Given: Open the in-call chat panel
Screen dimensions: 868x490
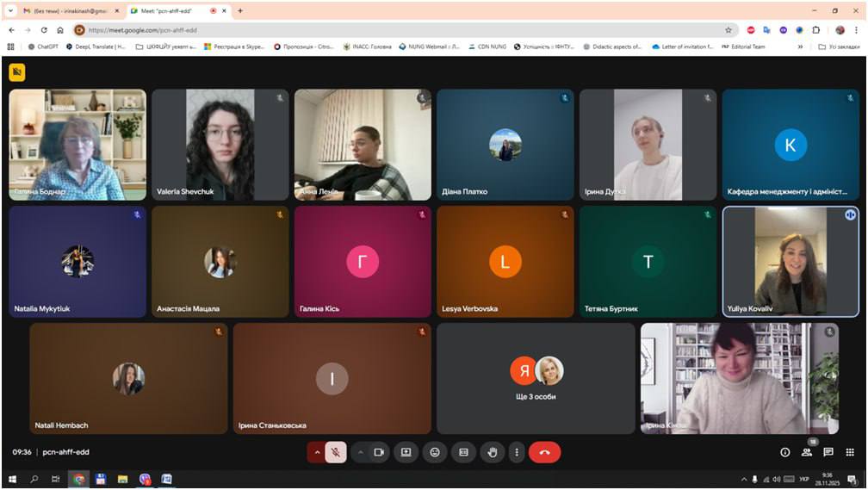Looking at the screenshot, I should [x=828, y=452].
